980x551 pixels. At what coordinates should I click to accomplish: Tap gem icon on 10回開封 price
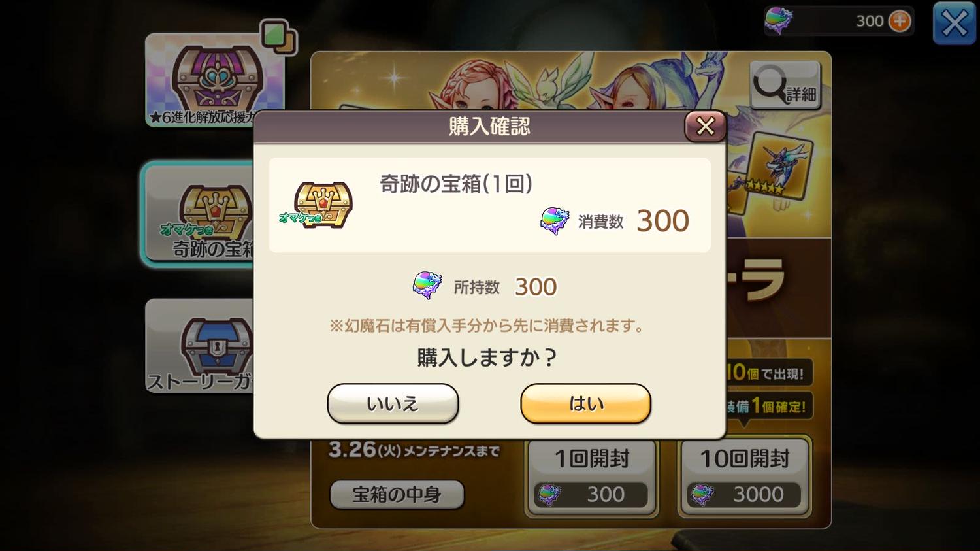(x=702, y=495)
